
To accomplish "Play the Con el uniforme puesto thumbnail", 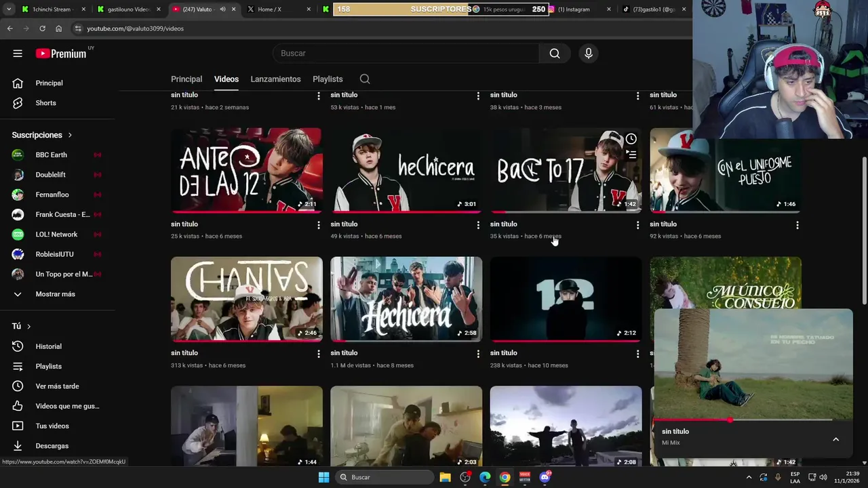I will [726, 170].
